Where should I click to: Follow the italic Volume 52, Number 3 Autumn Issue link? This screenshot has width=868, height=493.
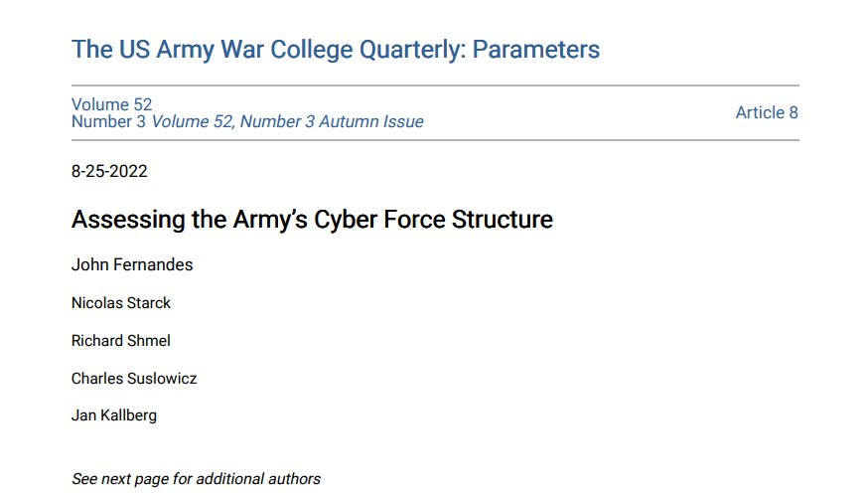(x=287, y=121)
